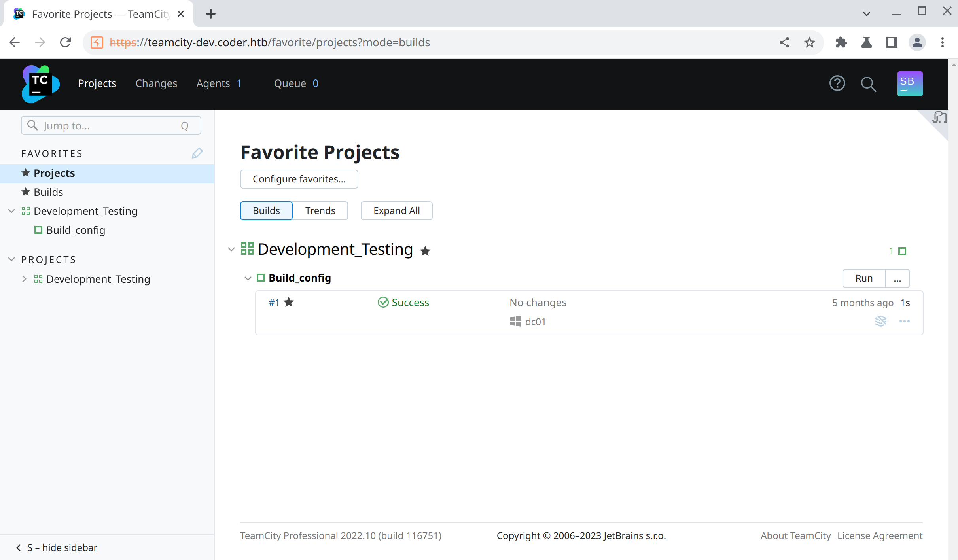Click the site security warning icon in address bar
The width and height of the screenshot is (958, 560).
point(97,42)
